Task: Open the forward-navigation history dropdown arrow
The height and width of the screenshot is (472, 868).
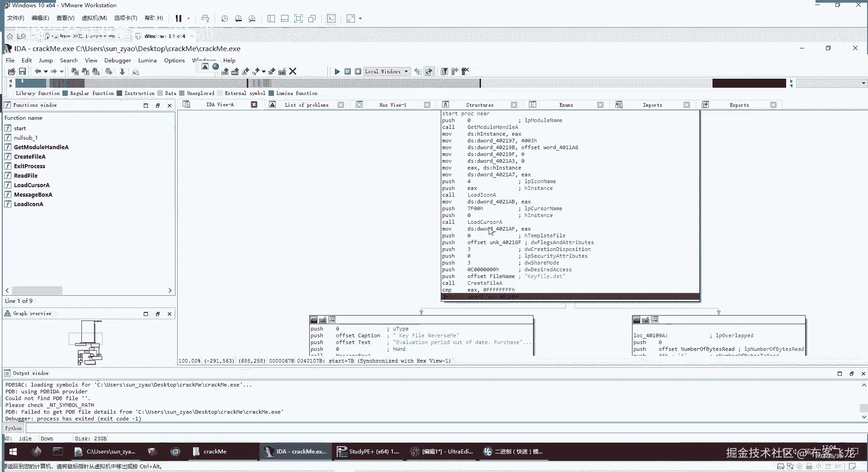Action: (x=61, y=71)
